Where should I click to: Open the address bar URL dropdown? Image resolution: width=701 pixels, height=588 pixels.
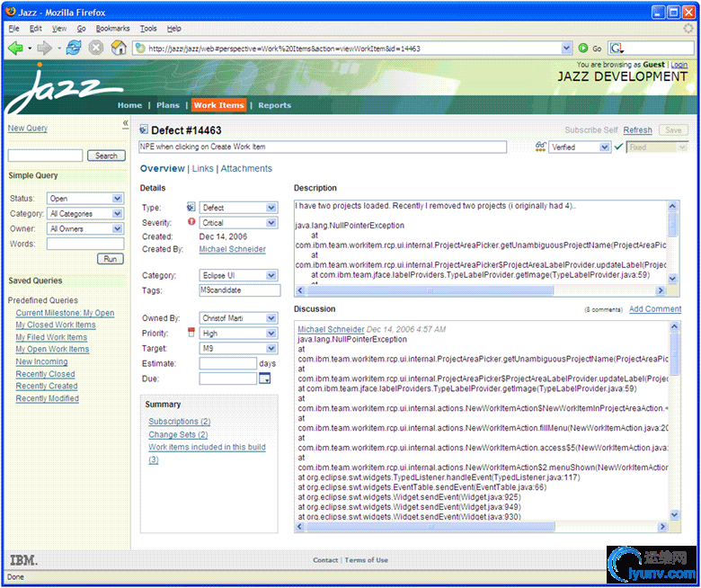[x=566, y=49]
